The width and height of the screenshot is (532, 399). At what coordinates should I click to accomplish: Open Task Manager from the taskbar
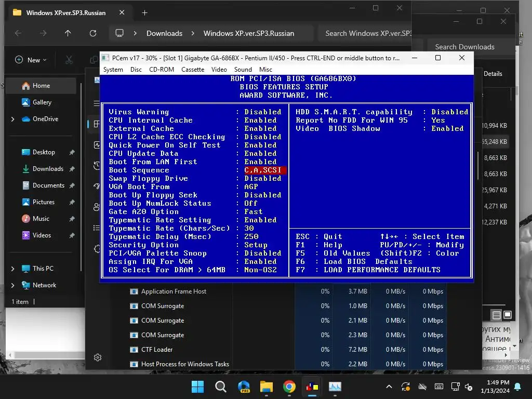point(335,387)
